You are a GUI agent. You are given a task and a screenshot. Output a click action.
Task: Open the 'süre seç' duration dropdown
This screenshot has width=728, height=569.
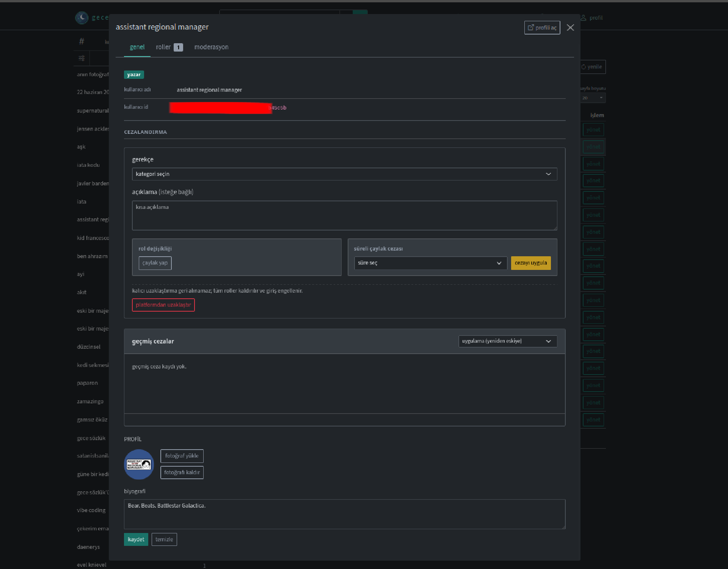[x=430, y=263]
